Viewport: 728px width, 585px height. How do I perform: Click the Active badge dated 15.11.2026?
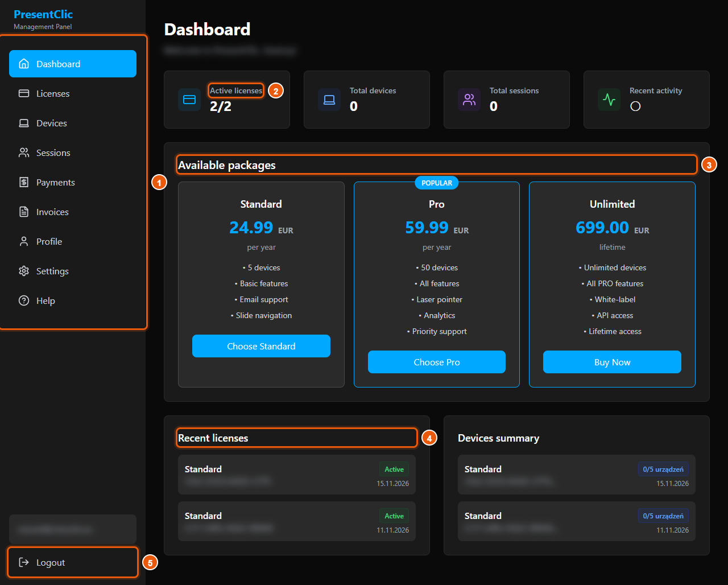click(x=394, y=469)
